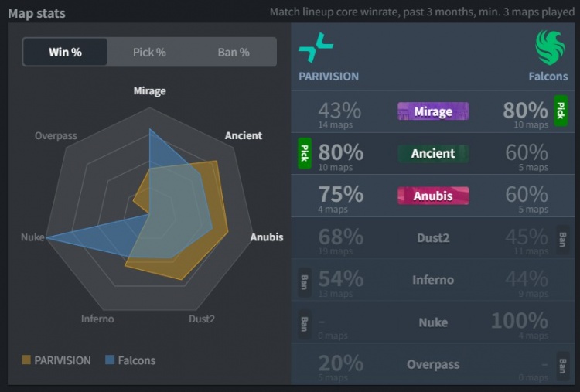
Task: Click the Falcons team logo icon
Action: click(550, 47)
